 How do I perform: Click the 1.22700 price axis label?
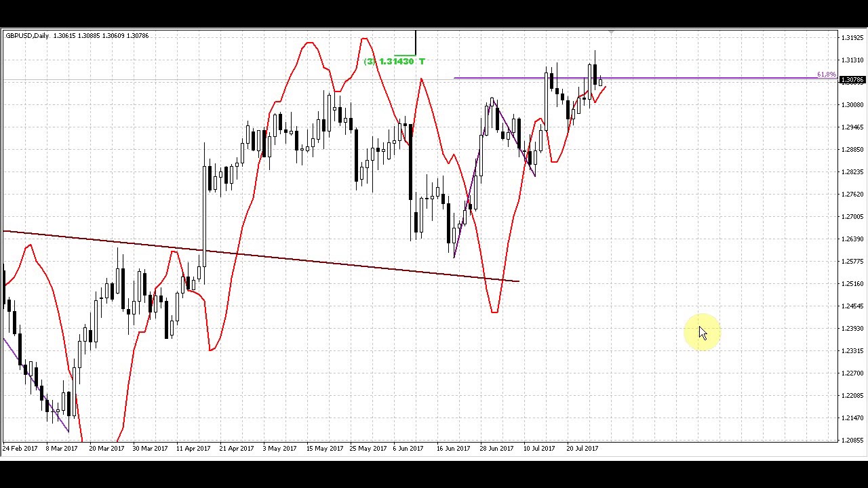852,373
